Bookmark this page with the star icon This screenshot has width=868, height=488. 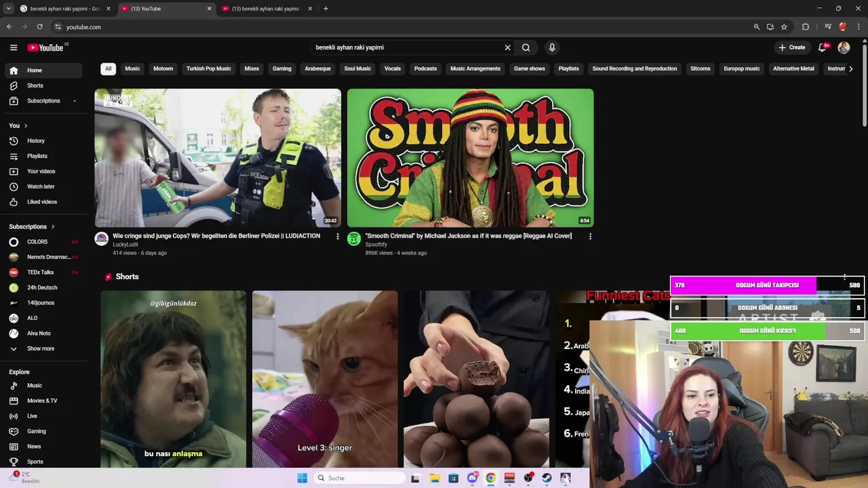[784, 27]
